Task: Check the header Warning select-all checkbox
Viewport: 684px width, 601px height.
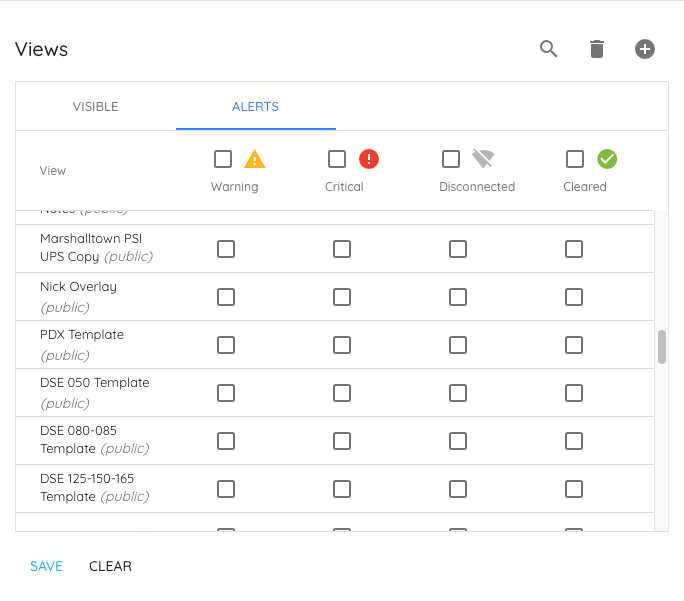Action: tap(223, 159)
